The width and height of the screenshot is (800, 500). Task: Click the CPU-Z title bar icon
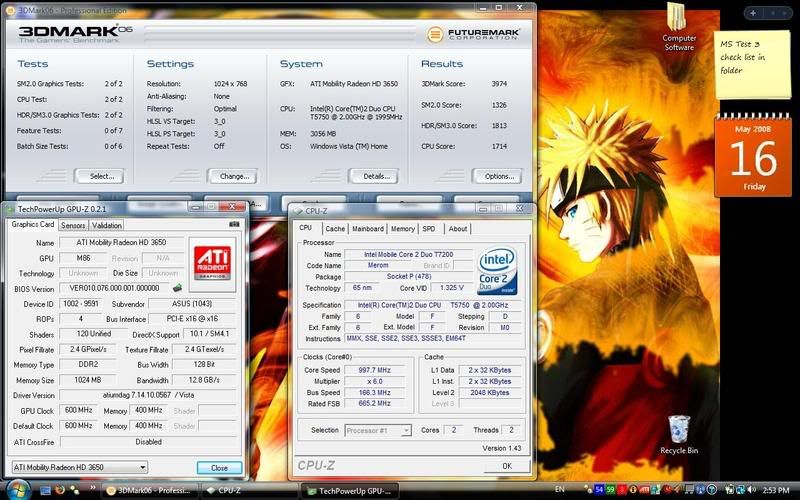click(298, 211)
